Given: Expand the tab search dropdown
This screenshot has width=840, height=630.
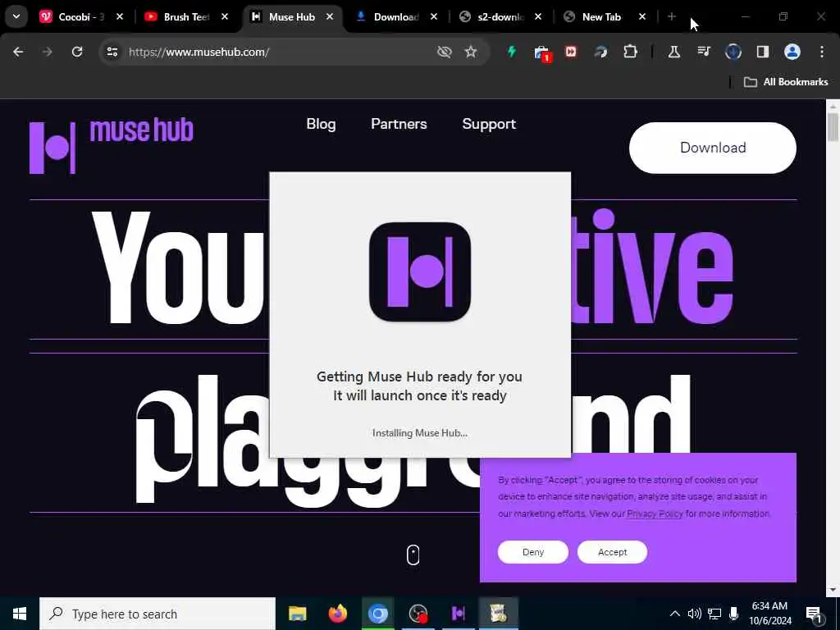Looking at the screenshot, I should tap(16, 16).
